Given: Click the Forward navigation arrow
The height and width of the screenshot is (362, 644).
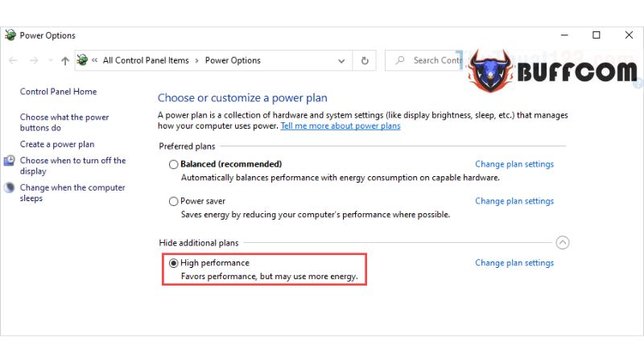Looking at the screenshot, I should 34,61.
